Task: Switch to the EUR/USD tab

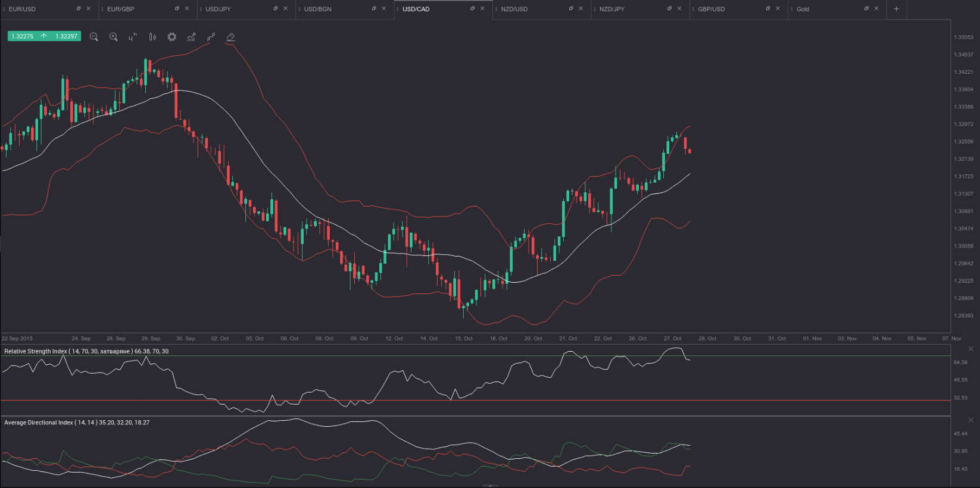Action: click(x=23, y=9)
